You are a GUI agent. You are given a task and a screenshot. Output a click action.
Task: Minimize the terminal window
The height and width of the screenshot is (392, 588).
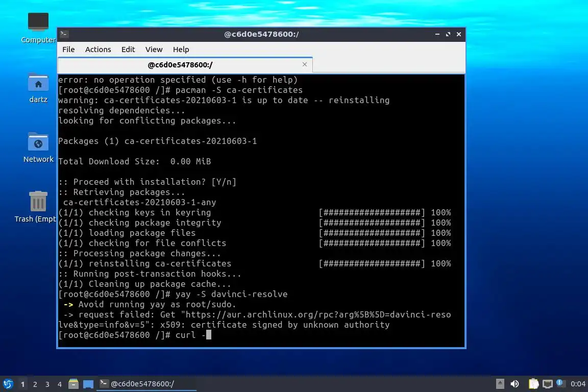pos(437,34)
